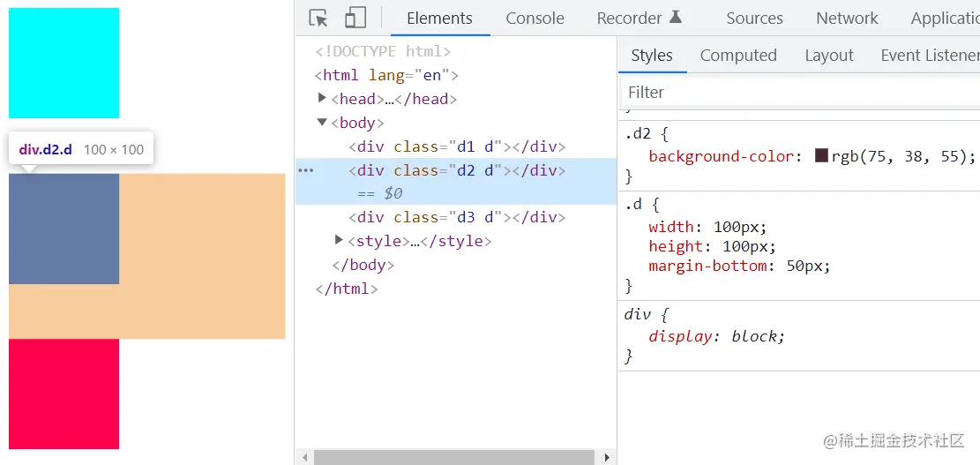Switch to the Sources tab
The height and width of the screenshot is (465, 980).
point(754,19)
